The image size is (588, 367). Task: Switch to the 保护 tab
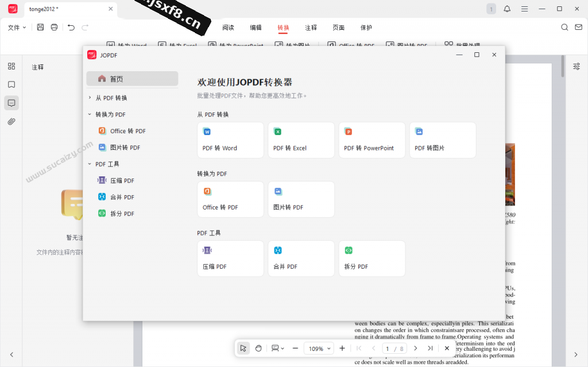pyautogui.click(x=366, y=28)
